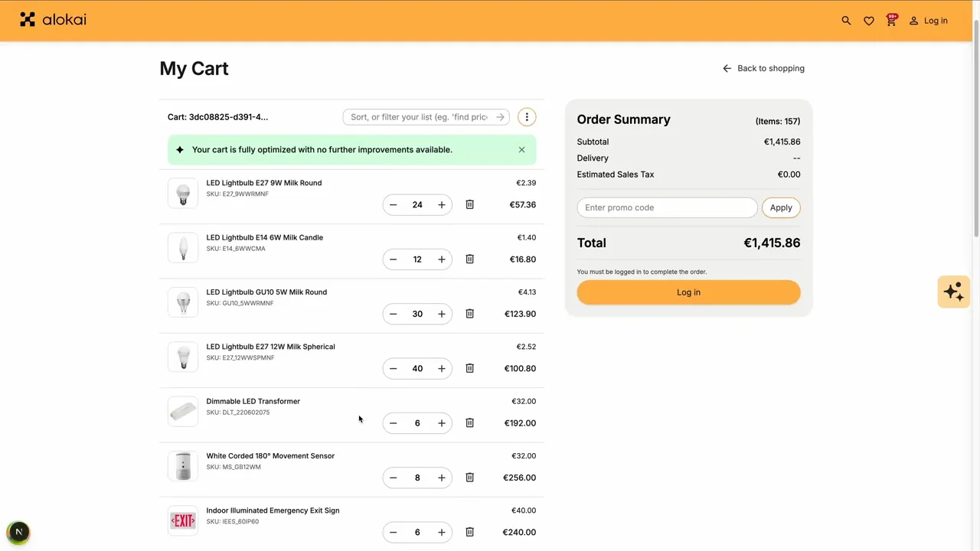Increase quantity of LED Lightbulb E27 9W

pos(442,205)
